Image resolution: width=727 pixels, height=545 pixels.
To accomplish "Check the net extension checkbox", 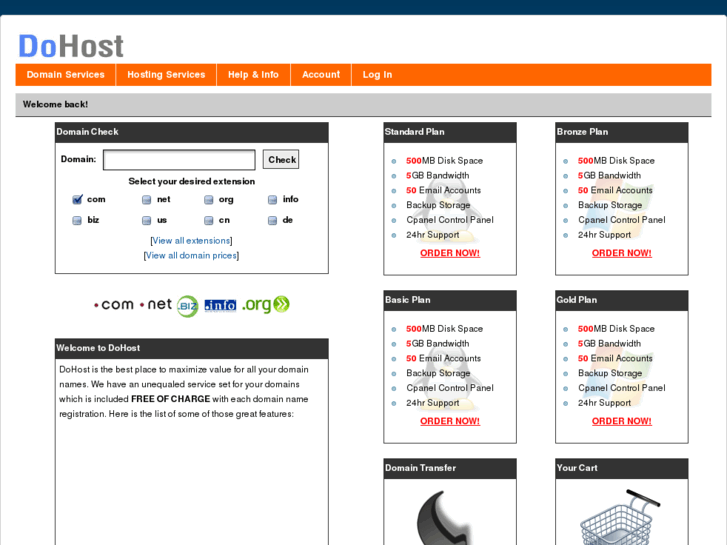I will coord(147,200).
